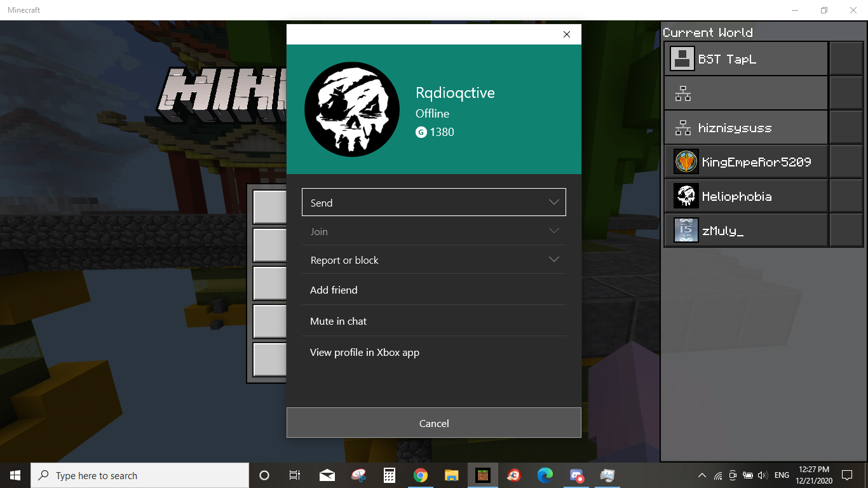868x488 pixels.
Task: Open the taskbar clock and calendar
Action: pos(813,475)
